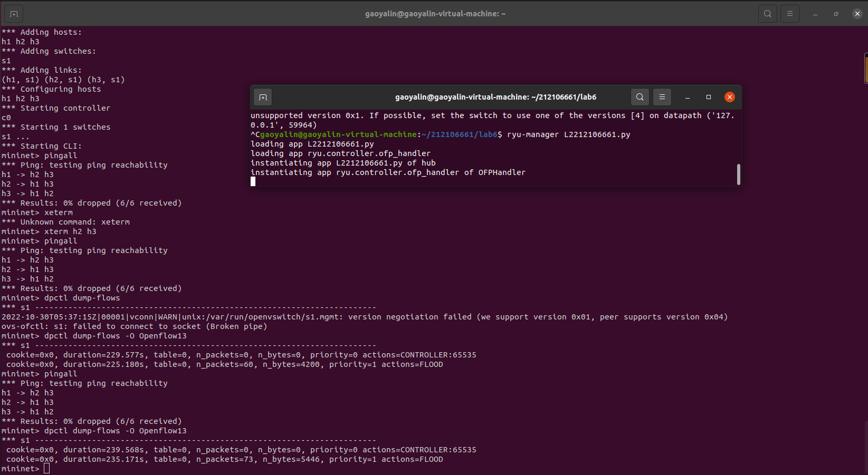The height and width of the screenshot is (475, 868).
Task: Click the '*** Adding hosts:' line
Action: [42, 32]
